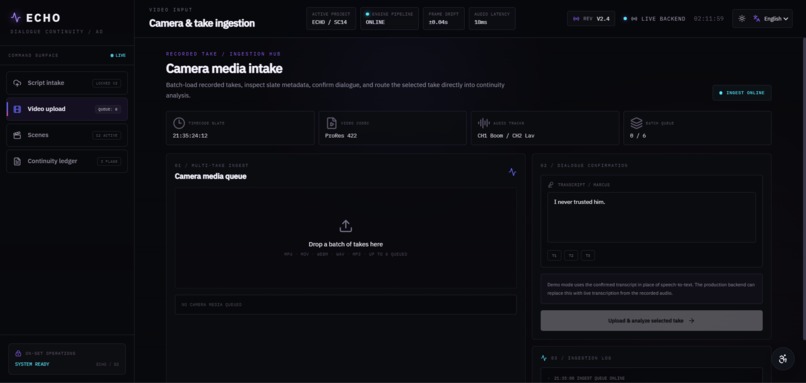806x383 pixels.
Task: Click the Camera media intake heading
Action: pyautogui.click(x=224, y=68)
